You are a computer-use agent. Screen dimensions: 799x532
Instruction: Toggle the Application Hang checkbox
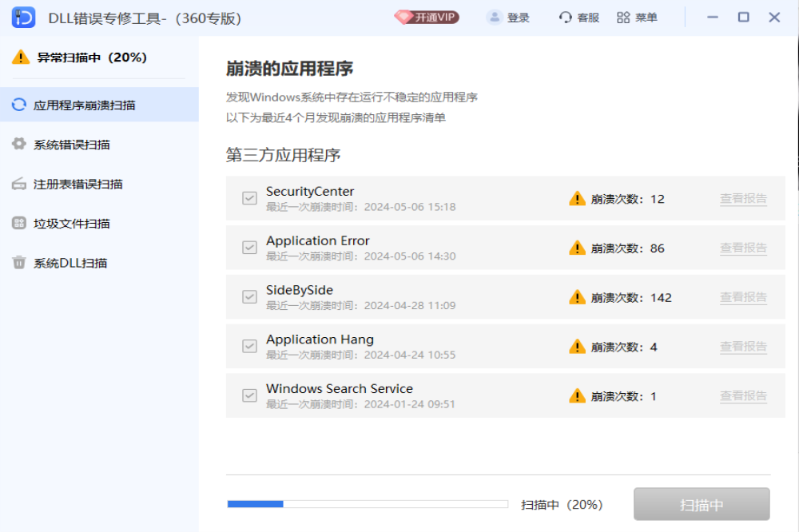click(x=248, y=346)
